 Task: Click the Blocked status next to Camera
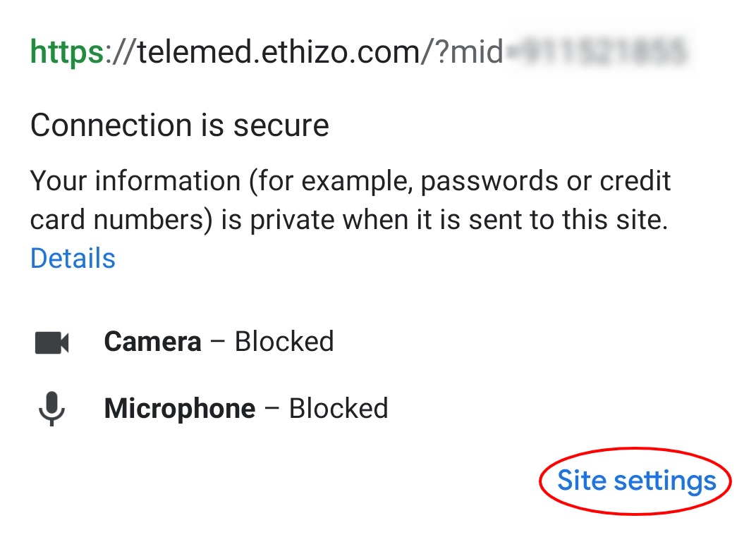point(284,342)
